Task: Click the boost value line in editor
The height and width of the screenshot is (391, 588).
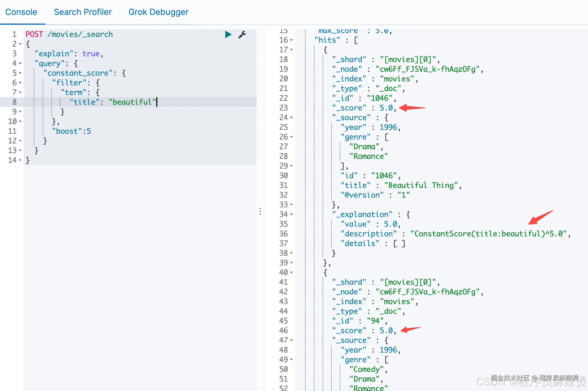Action: tap(71, 131)
